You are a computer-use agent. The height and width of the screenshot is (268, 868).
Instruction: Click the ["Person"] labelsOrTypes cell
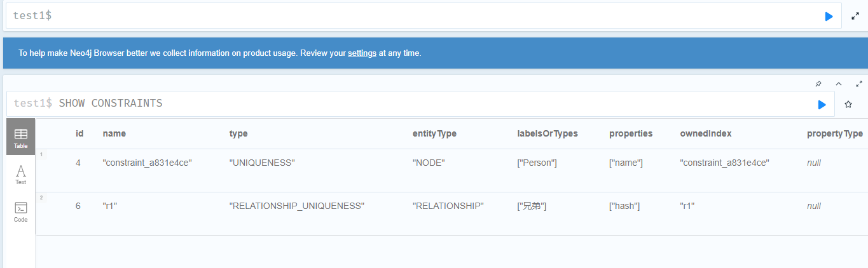point(537,163)
